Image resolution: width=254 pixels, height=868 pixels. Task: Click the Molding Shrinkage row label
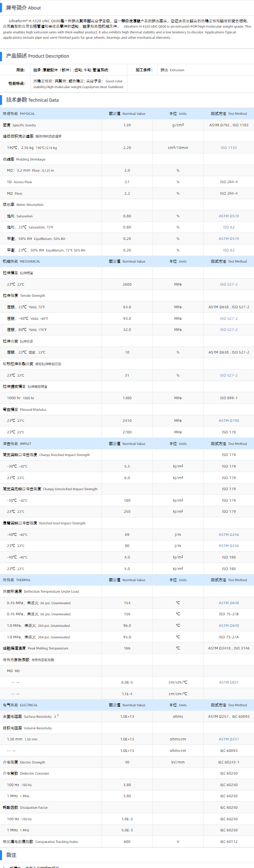coord(24,159)
